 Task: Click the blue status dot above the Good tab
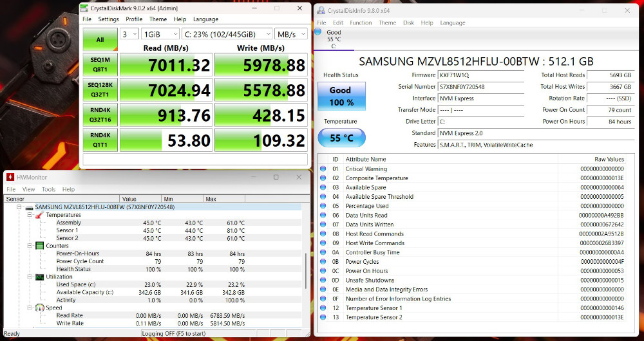click(x=318, y=32)
